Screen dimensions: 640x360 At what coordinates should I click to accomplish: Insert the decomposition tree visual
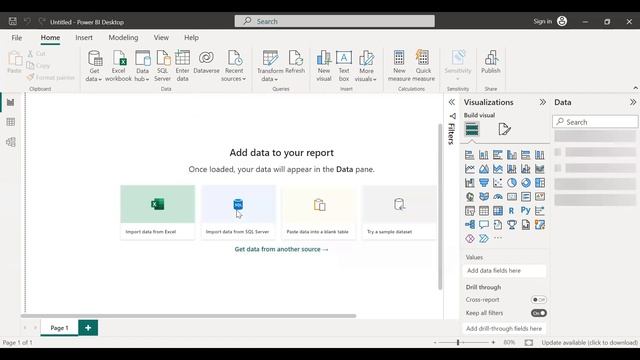point(470,224)
